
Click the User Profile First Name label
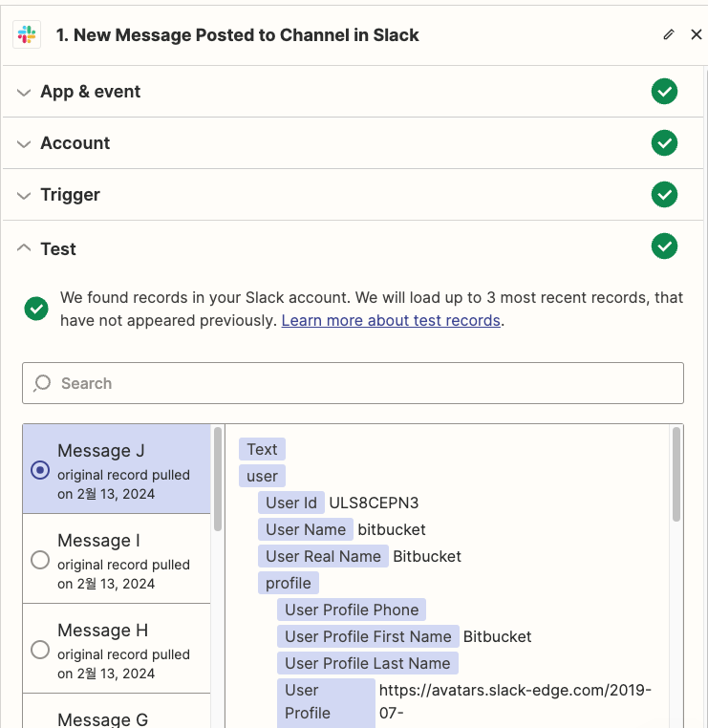368,636
